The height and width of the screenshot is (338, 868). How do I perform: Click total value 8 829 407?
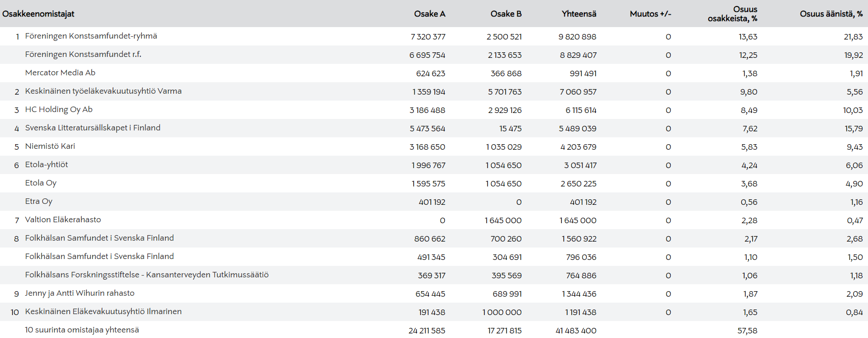578,55
